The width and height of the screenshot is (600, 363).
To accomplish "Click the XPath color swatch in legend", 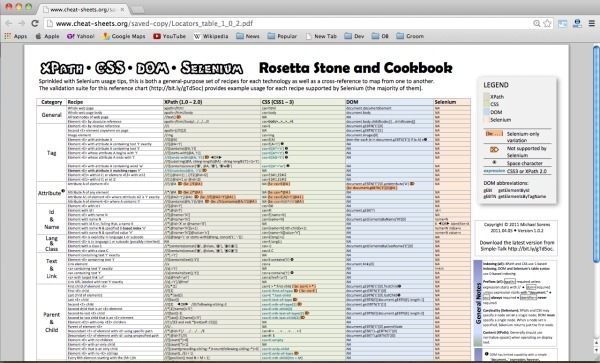I will pos(486,96).
